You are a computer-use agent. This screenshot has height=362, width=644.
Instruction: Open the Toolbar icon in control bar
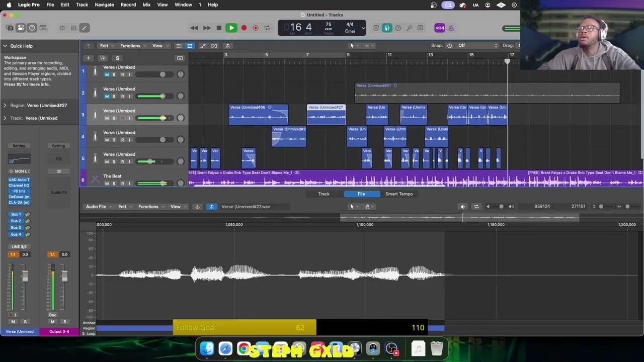tap(43, 28)
